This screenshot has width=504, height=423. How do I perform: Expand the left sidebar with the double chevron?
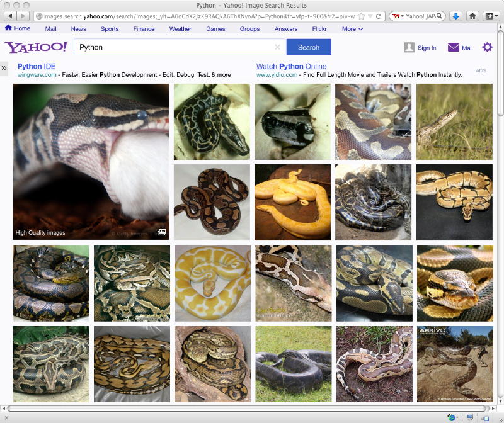tap(4, 68)
